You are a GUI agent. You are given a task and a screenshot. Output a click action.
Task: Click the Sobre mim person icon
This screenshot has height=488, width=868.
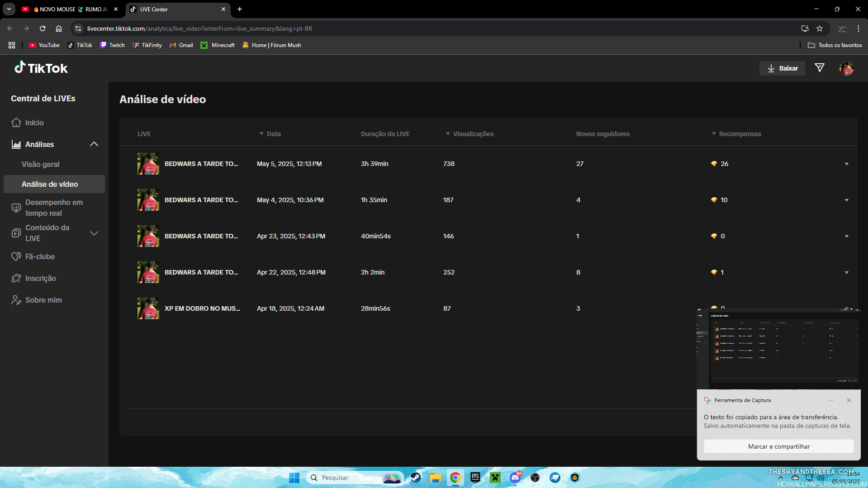coord(16,300)
